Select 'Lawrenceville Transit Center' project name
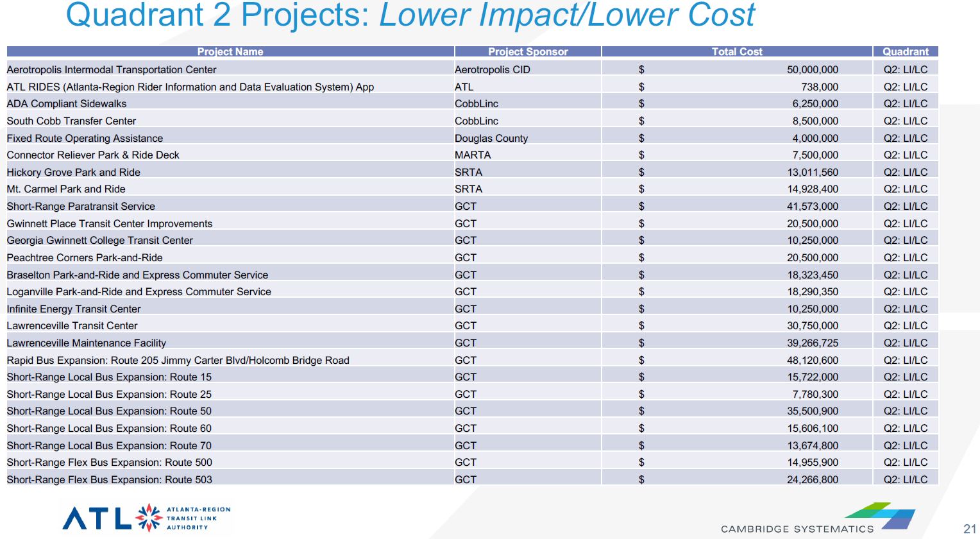 [x=72, y=325]
